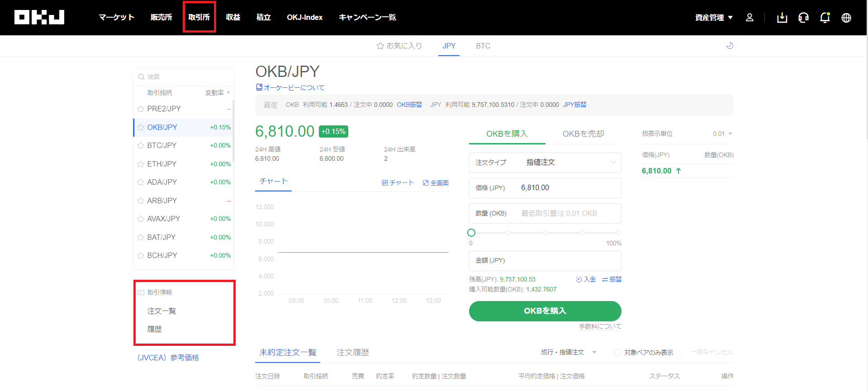
Task: Click the download icon in header
Action: 782,18
